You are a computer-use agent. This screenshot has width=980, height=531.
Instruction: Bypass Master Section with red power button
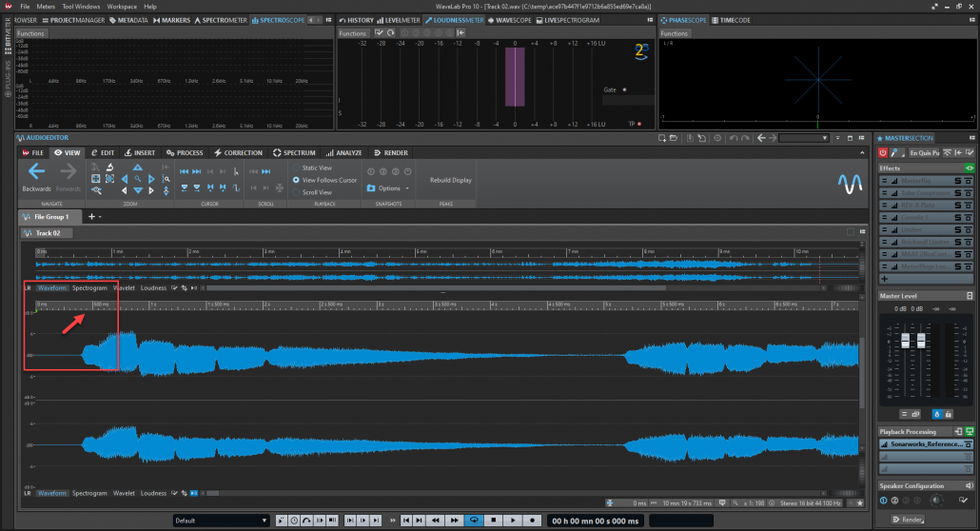(883, 152)
